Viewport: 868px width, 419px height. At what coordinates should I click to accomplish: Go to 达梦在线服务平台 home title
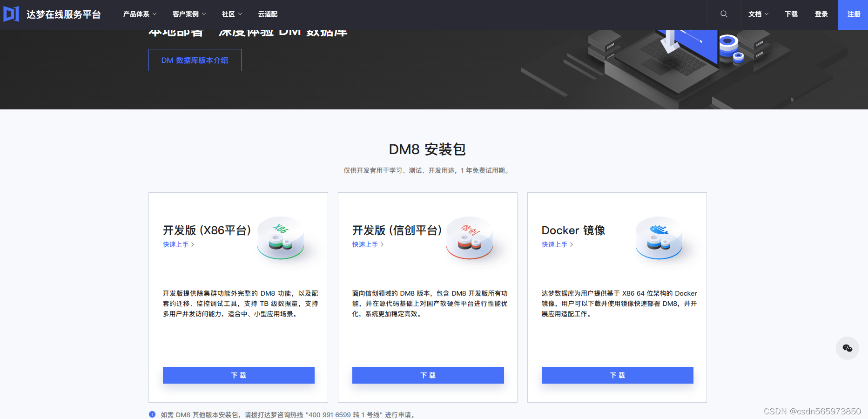[64, 14]
